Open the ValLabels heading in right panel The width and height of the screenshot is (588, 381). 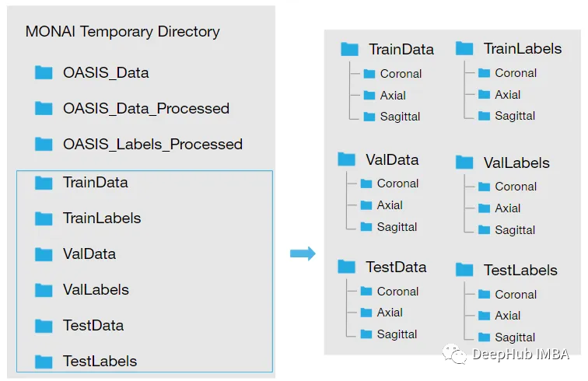516,163
